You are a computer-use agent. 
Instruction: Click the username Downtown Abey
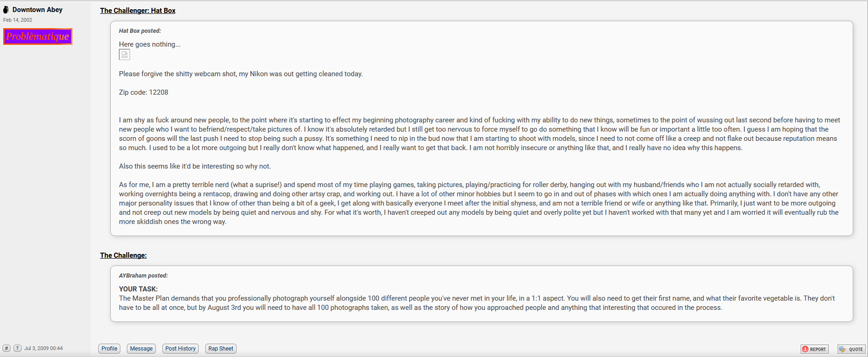point(37,10)
